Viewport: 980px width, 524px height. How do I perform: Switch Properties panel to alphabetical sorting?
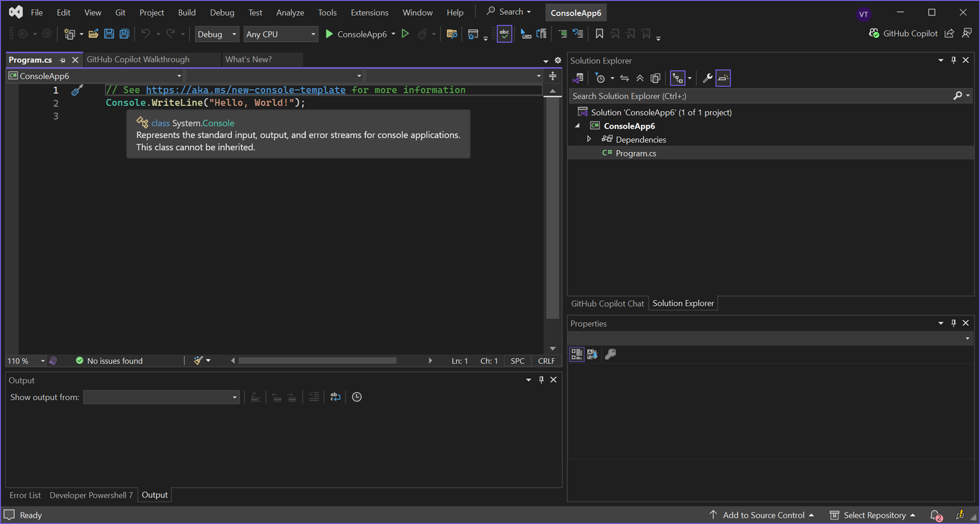tap(593, 354)
